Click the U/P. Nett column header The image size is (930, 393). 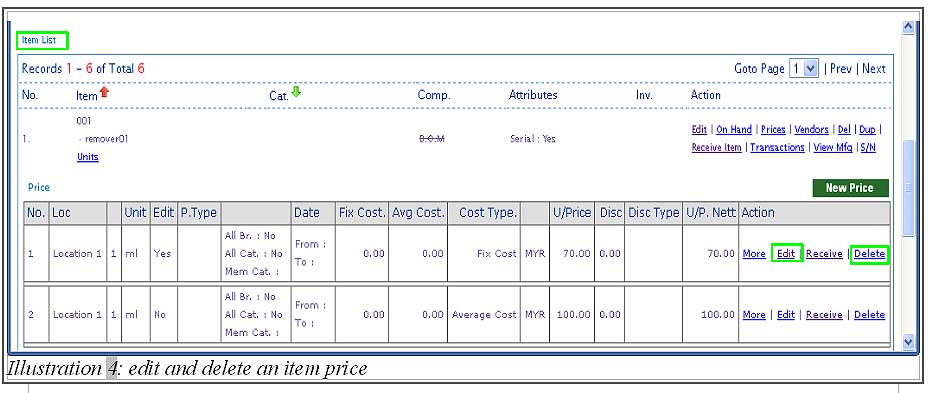pos(711,213)
